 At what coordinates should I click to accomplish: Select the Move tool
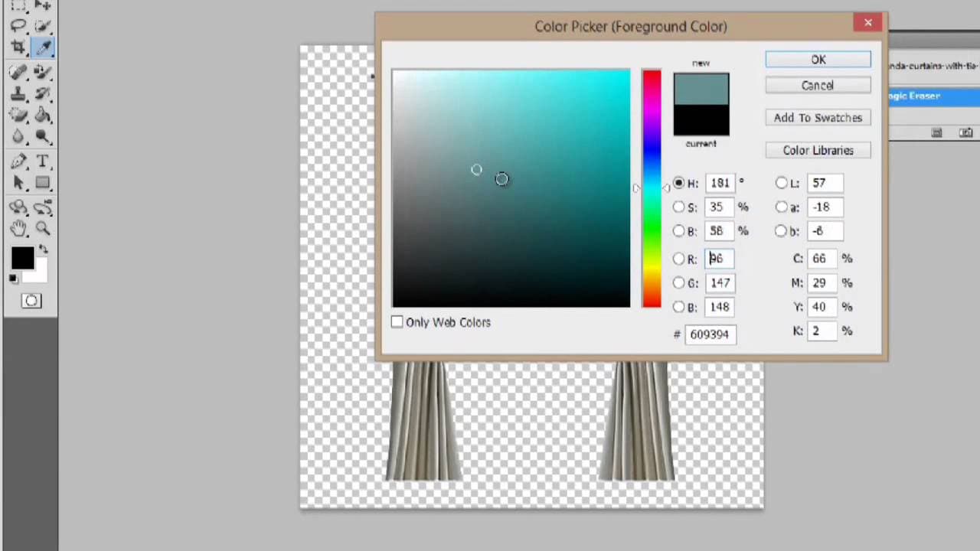tap(43, 5)
